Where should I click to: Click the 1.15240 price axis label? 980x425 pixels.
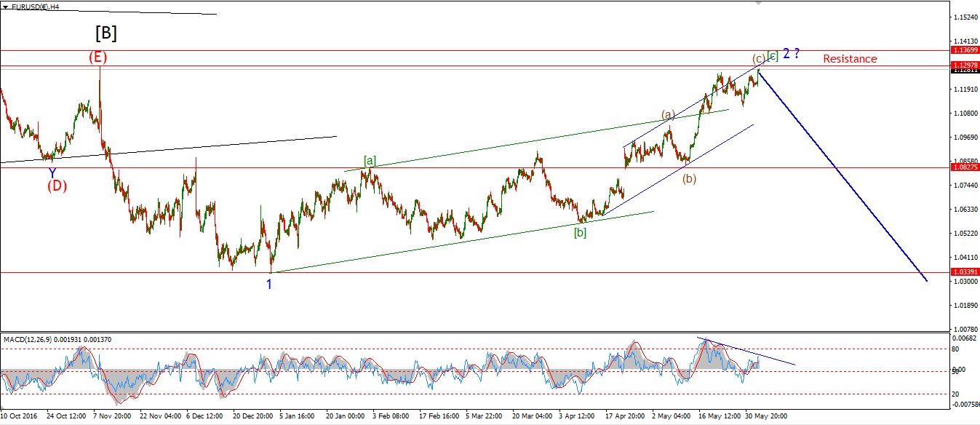tap(965, 17)
